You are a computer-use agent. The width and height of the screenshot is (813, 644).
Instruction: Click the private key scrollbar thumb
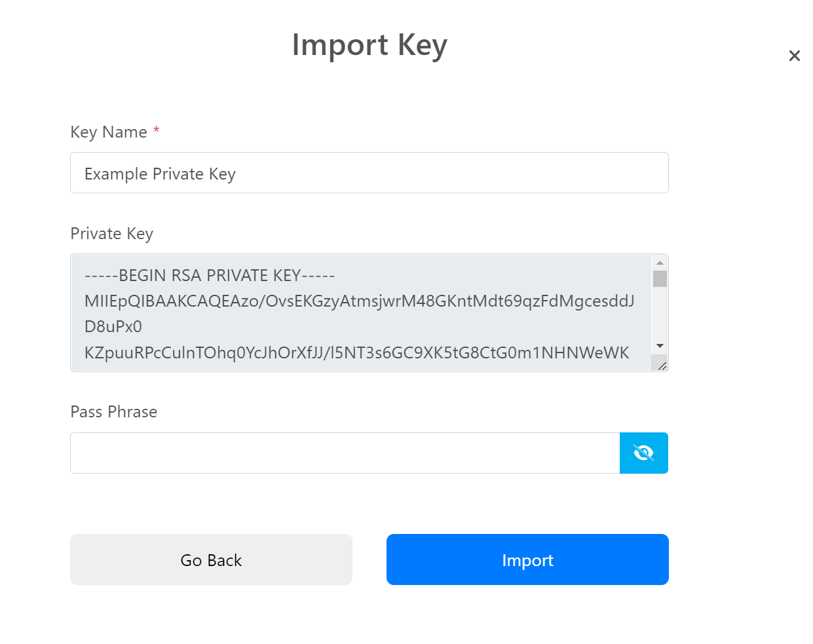click(660, 278)
